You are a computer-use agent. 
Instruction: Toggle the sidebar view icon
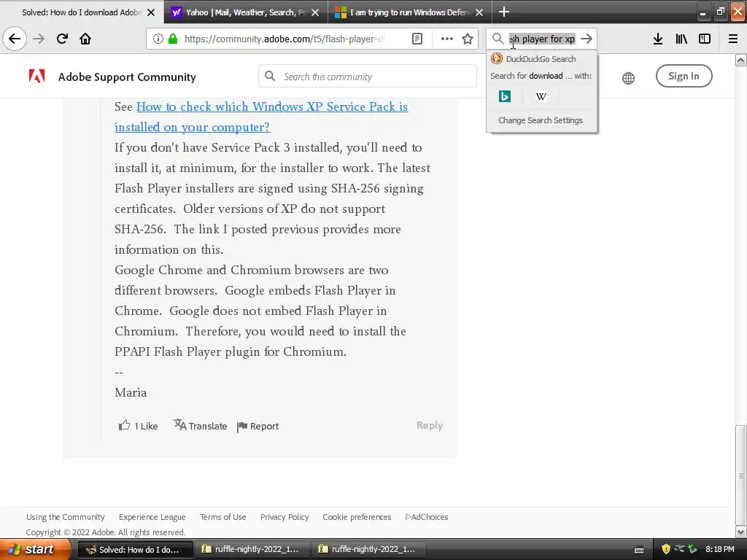(705, 39)
